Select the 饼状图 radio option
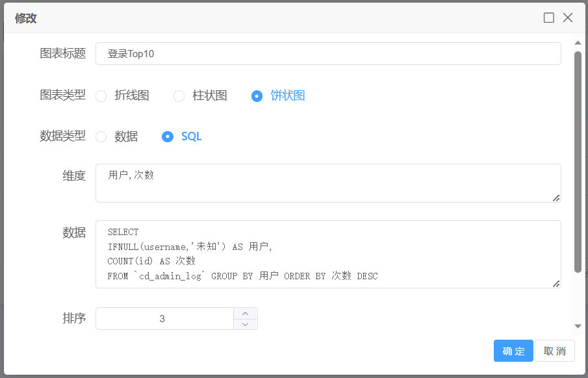 257,96
